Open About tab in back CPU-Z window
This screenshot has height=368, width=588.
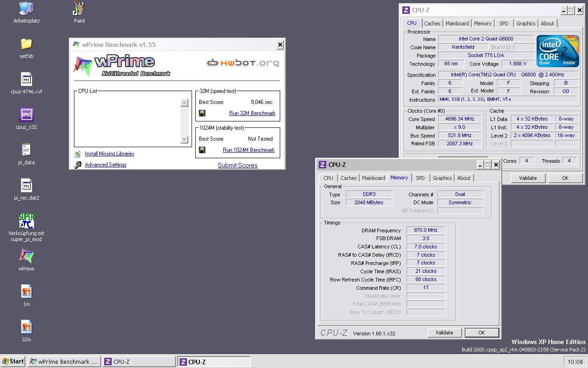click(547, 23)
